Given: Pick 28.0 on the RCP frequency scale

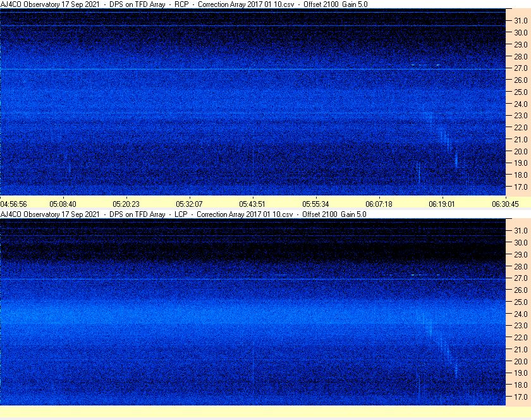Looking at the screenshot, I should pyautogui.click(x=521, y=56).
